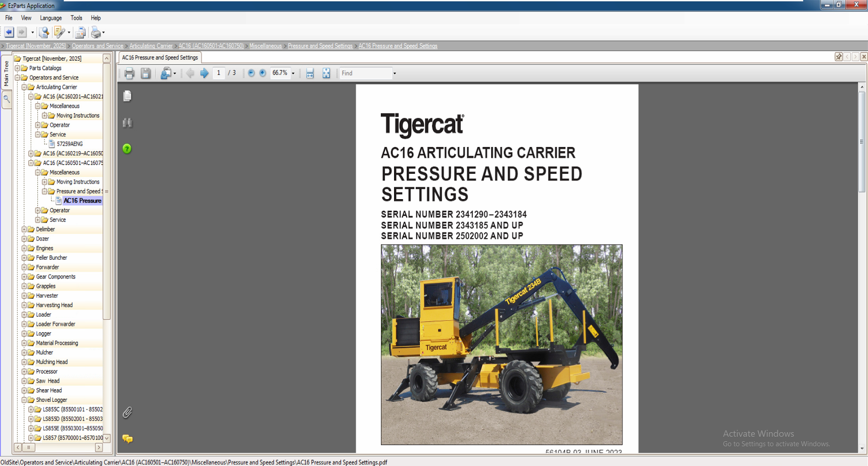Click the Attachments paperclip icon
The height and width of the screenshot is (466, 868).
point(128,412)
